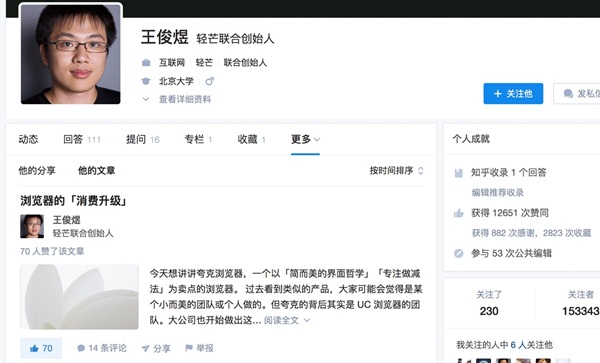The image size is (600, 363).
Task: Click the 举报 report flag button
Action: pos(199,348)
